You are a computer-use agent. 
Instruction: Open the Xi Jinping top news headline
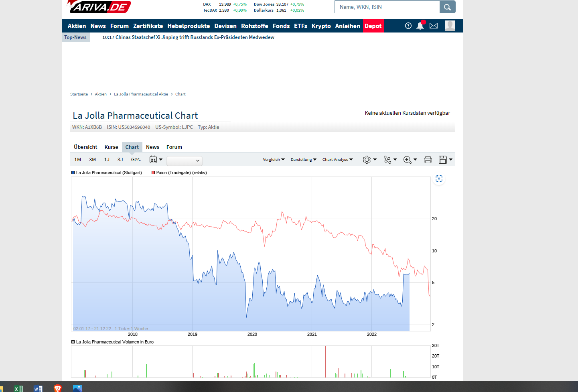click(x=188, y=37)
